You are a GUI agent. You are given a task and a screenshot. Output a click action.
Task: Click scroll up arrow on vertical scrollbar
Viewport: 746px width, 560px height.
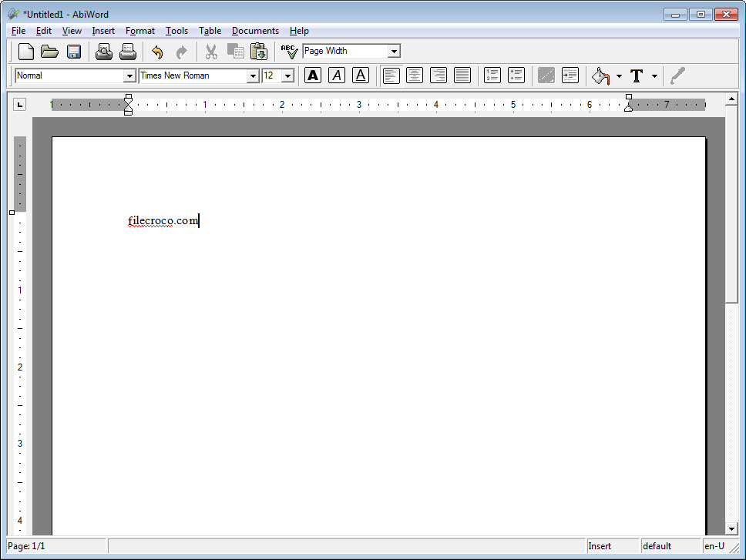click(x=731, y=99)
